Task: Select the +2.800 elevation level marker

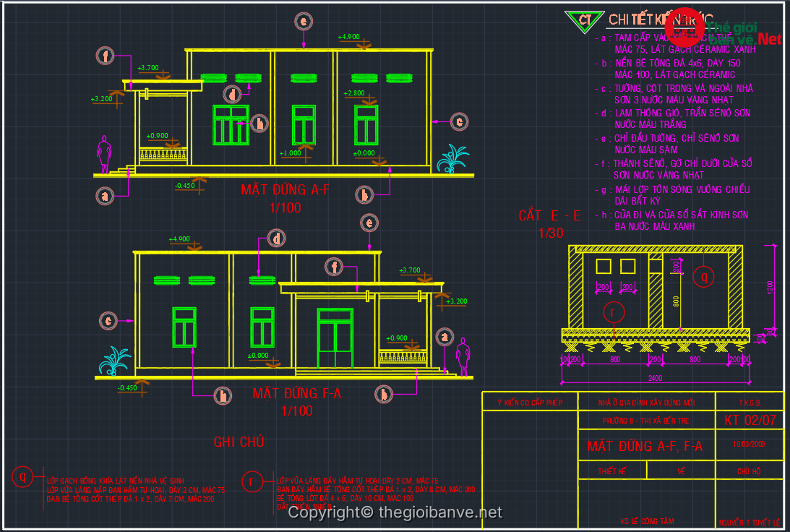Action: (356, 94)
